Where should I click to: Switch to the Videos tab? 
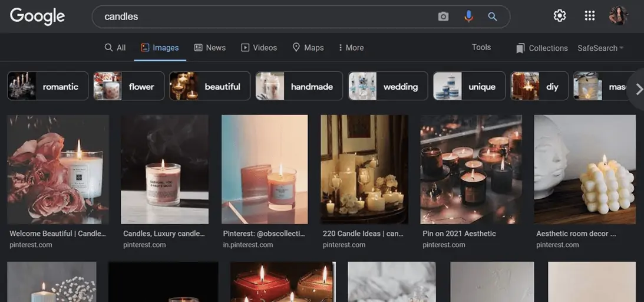[259, 48]
